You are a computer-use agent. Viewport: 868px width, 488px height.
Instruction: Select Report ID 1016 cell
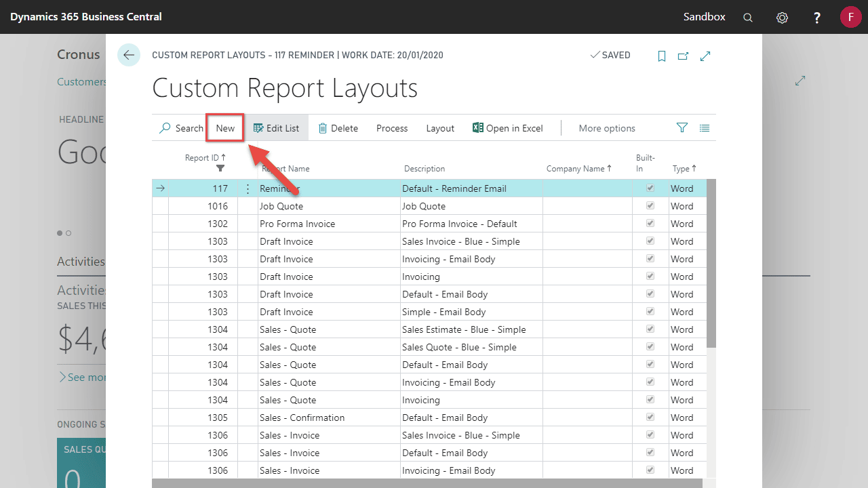(x=203, y=206)
